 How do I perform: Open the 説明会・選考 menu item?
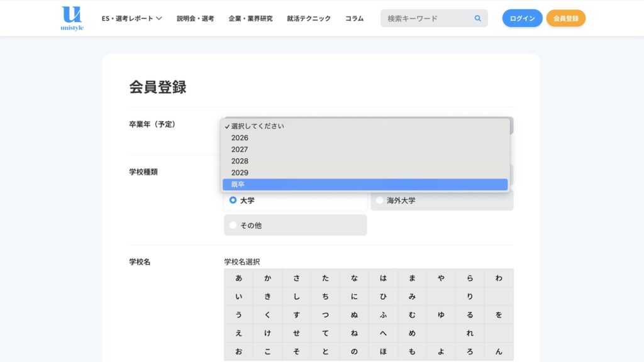[x=195, y=19]
